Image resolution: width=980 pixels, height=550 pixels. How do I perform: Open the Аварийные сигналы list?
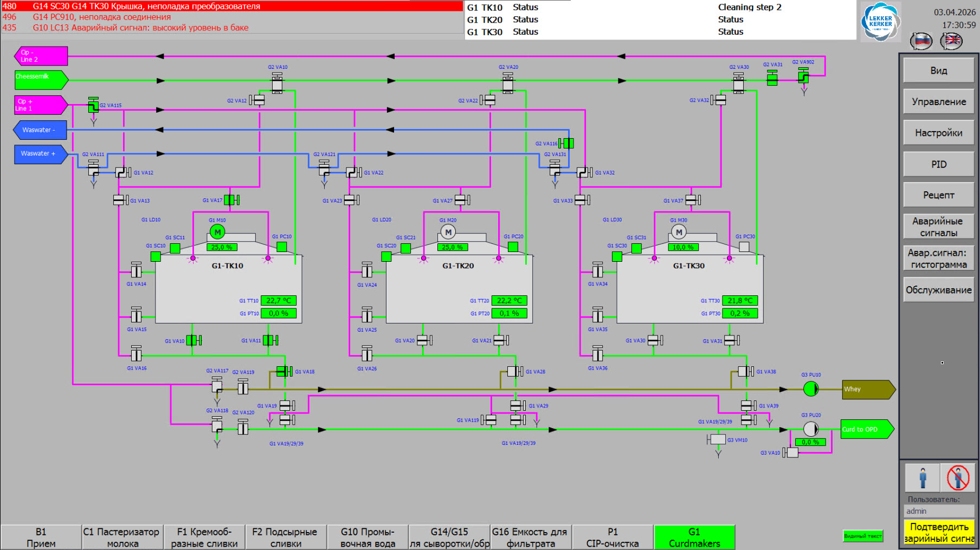pyautogui.click(x=939, y=227)
